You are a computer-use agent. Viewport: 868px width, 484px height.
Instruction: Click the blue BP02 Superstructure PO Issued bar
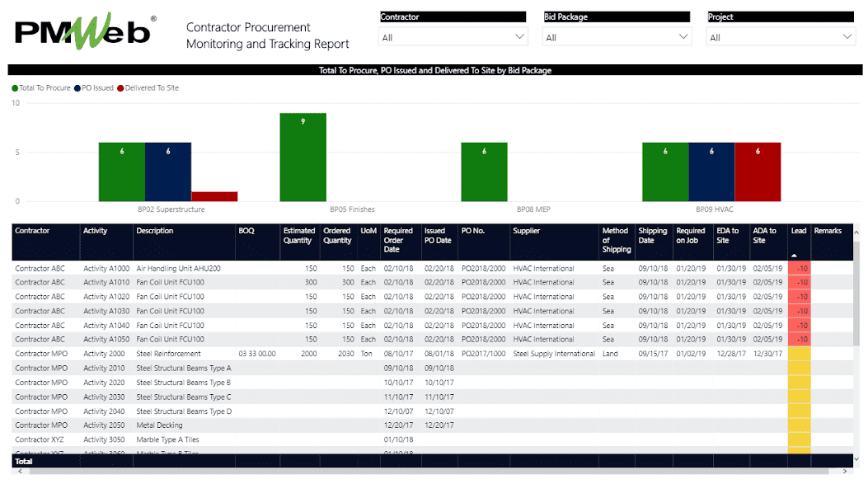tap(168, 172)
